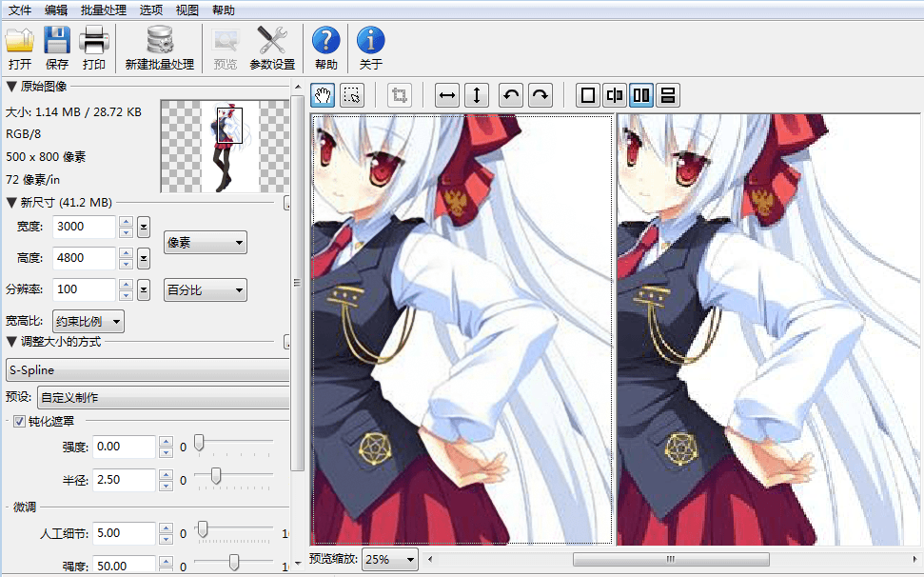The height and width of the screenshot is (577, 924).
Task: Click the greyed 预览 toolbar icon
Action: point(226,48)
